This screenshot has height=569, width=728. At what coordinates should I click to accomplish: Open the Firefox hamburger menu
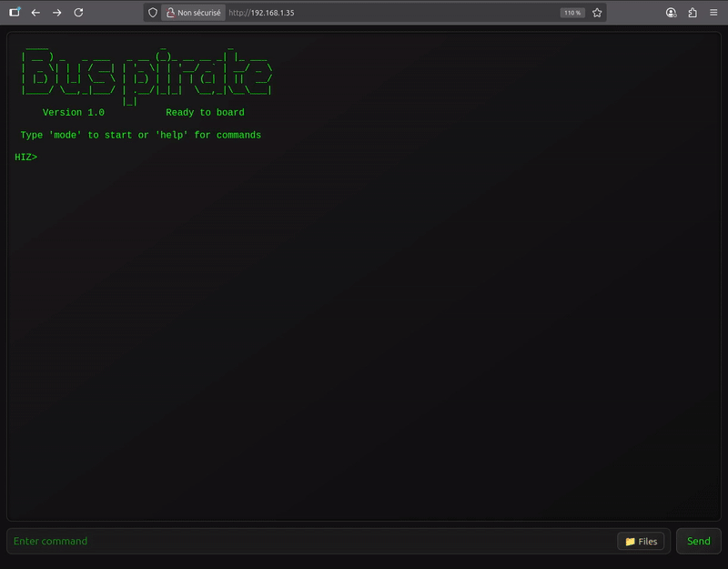(x=714, y=13)
